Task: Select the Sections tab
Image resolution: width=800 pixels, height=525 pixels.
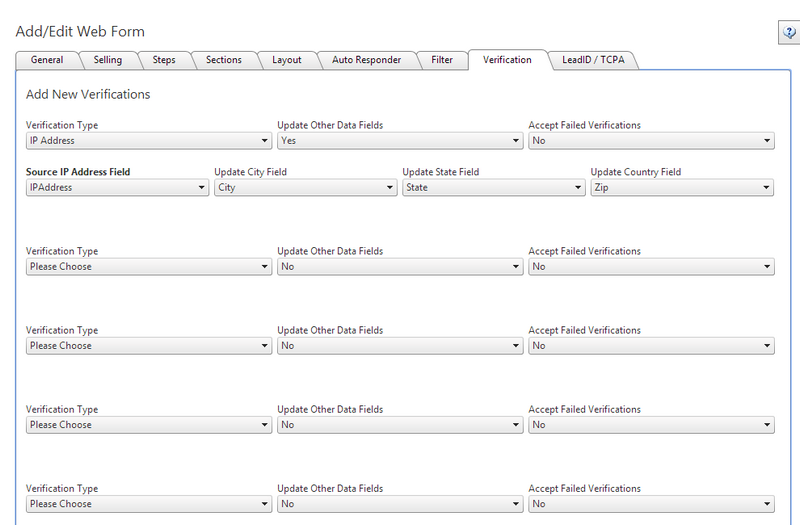Action: [223, 60]
